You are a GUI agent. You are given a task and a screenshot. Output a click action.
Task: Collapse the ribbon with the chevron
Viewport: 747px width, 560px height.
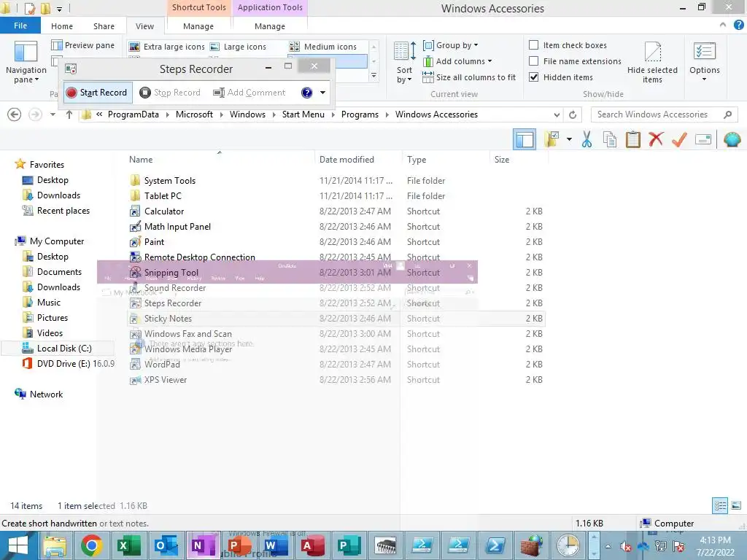tap(723, 26)
